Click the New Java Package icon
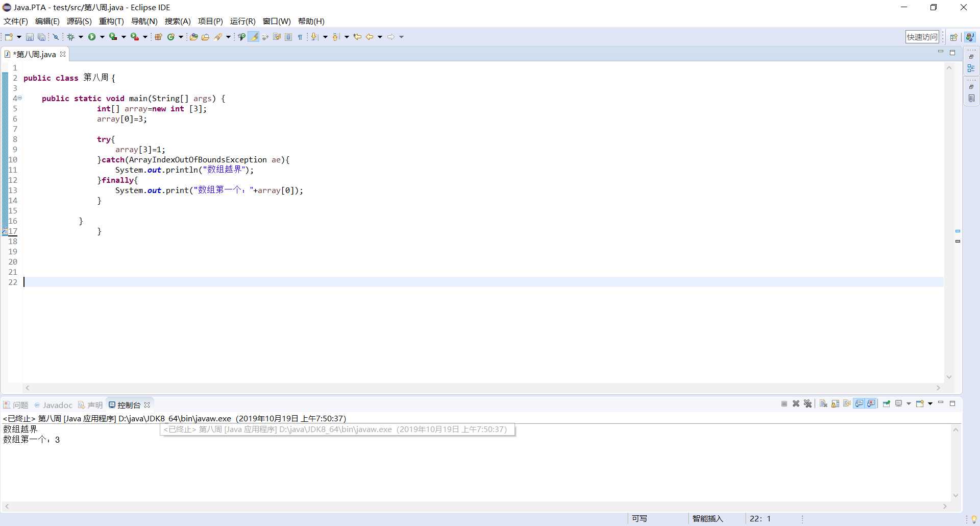The height and width of the screenshot is (526, 980). click(158, 37)
